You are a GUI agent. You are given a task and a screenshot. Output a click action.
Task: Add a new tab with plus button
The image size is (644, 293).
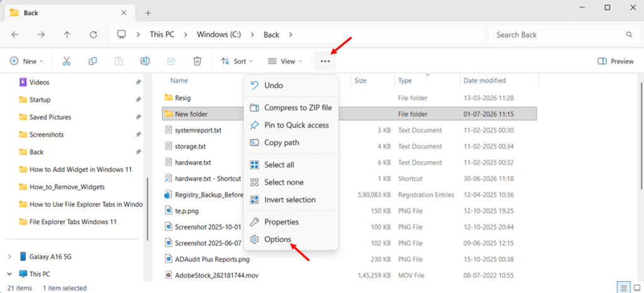(x=148, y=13)
